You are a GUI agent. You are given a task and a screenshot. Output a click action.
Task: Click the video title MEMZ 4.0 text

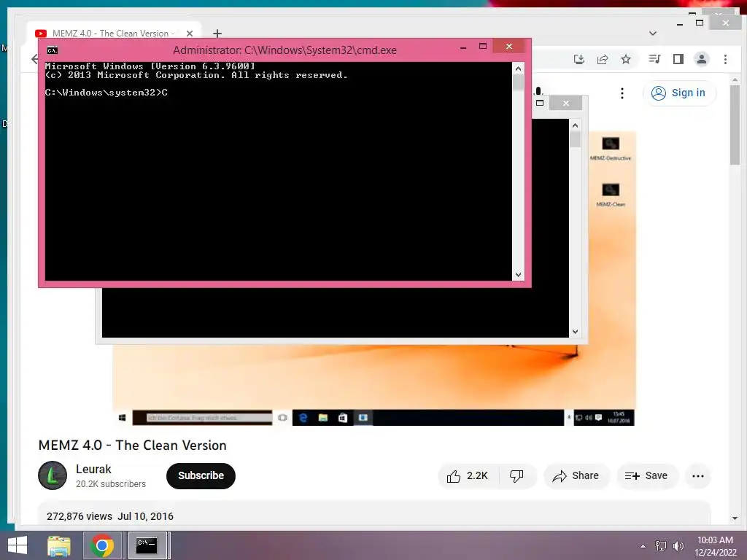pyautogui.click(x=133, y=446)
